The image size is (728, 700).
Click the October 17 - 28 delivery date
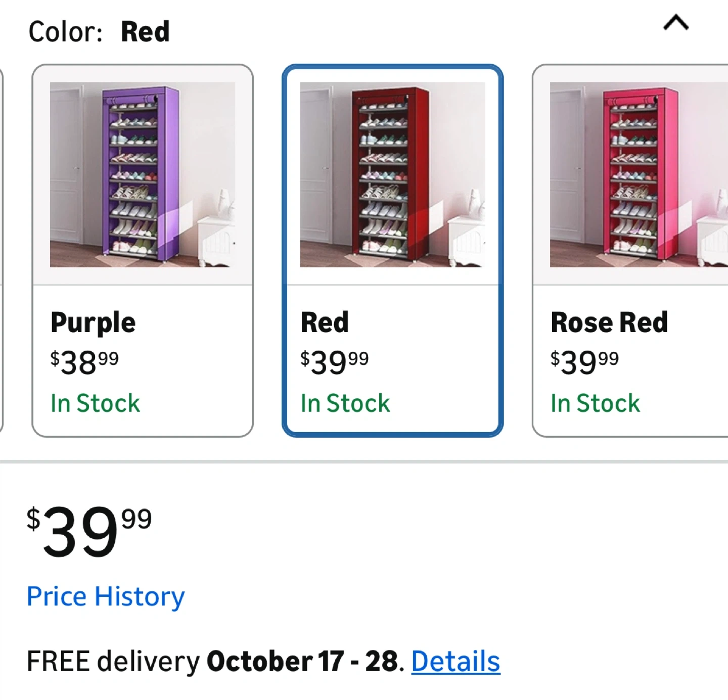(302, 661)
